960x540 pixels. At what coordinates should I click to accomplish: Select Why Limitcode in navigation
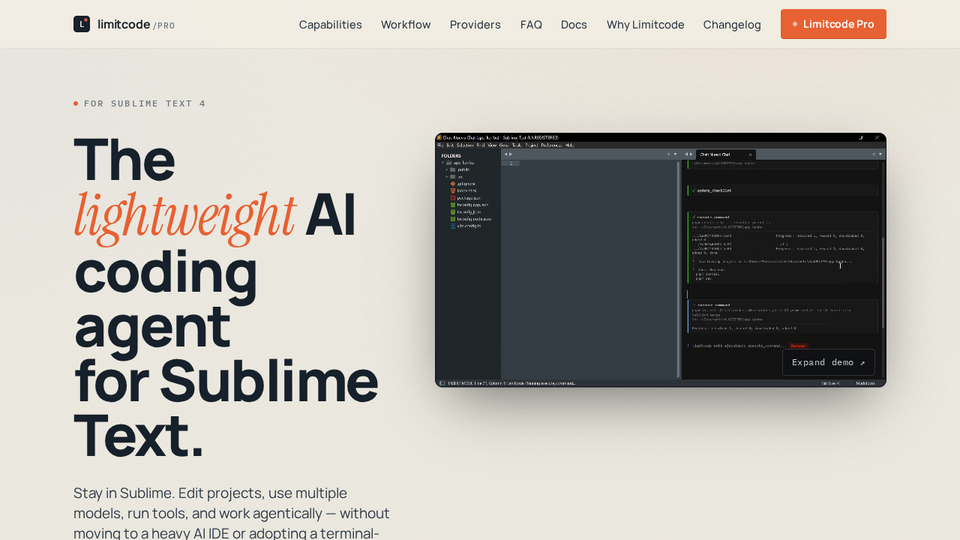click(x=645, y=24)
